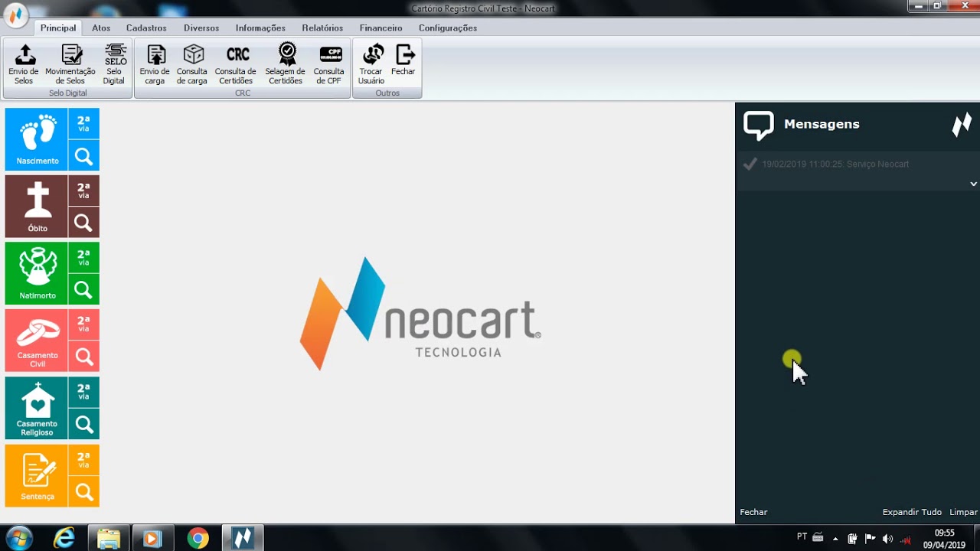Click Expandir Tudo in Mensagens panel
980x551 pixels.
(x=912, y=512)
